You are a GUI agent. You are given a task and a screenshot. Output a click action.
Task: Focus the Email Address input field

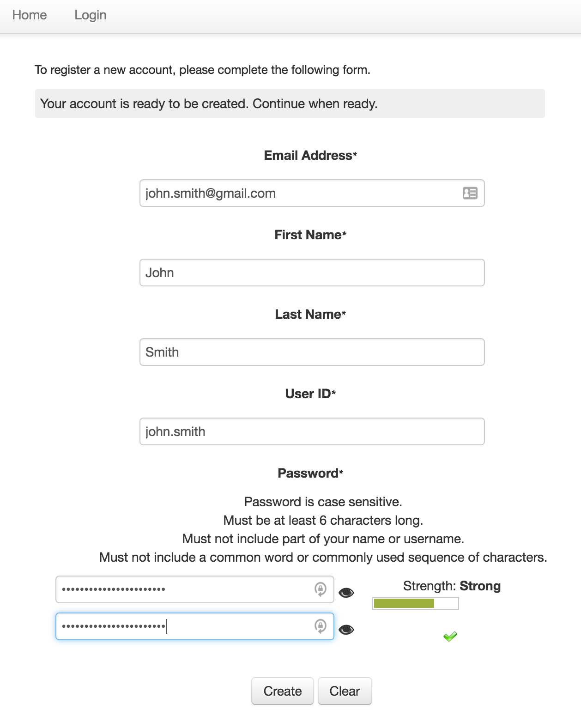point(300,193)
